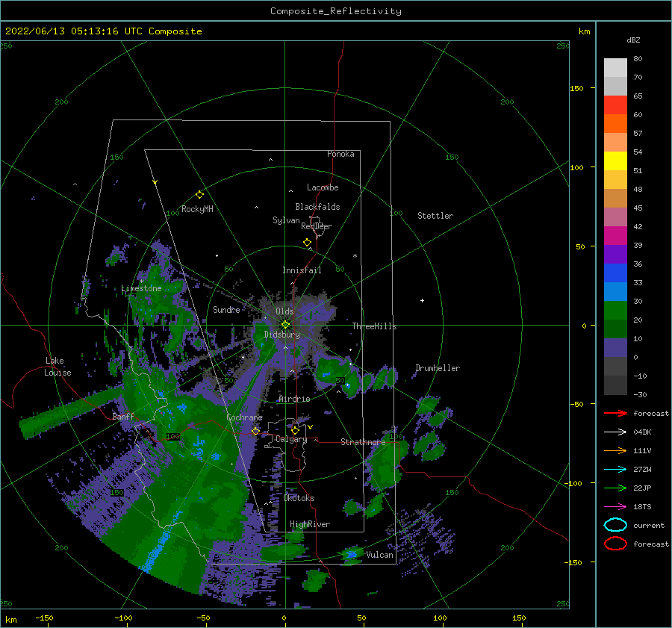Click the Composite_Reflectivity title
This screenshot has width=672, height=628.
336,11
